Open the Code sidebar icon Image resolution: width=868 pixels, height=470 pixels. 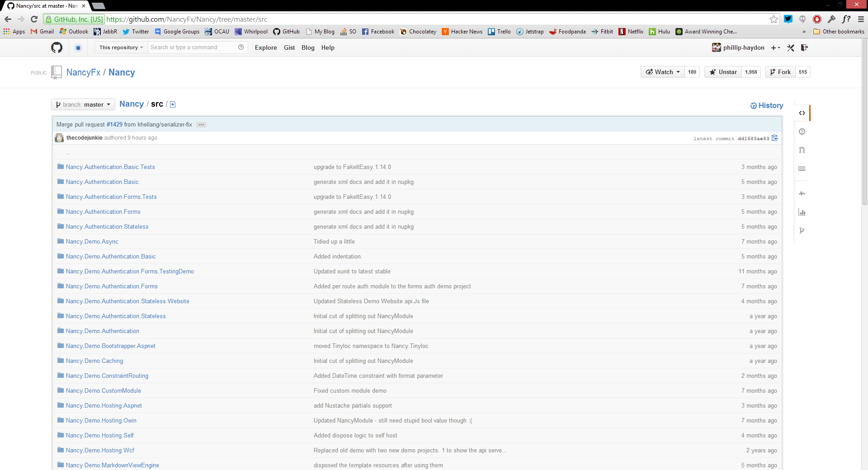802,113
